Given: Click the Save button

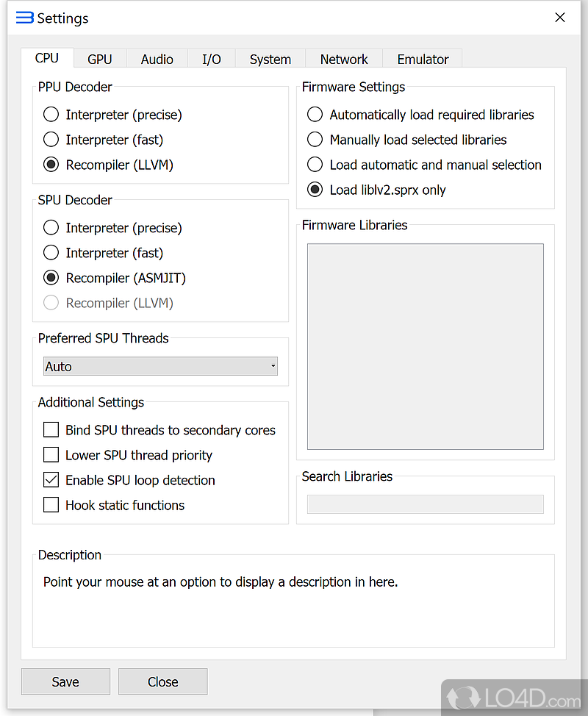Looking at the screenshot, I should click(65, 681).
